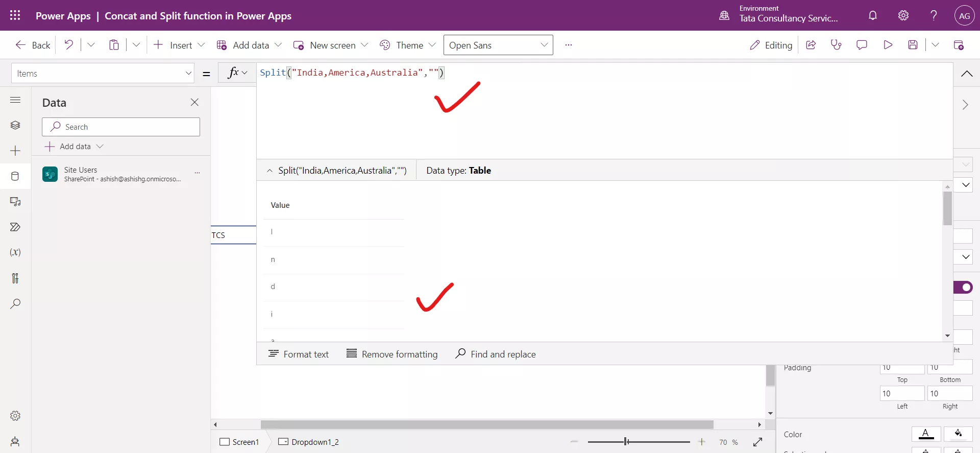Go Back from the editor
980x453 pixels.
[x=33, y=45]
